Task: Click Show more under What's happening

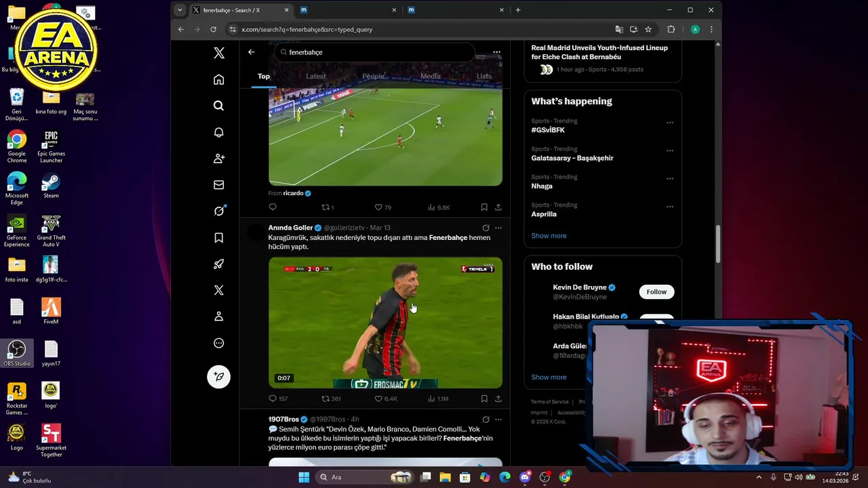Action: (x=549, y=236)
